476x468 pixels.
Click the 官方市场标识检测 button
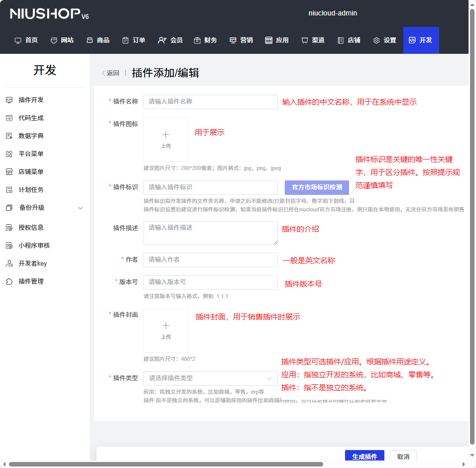pos(317,187)
